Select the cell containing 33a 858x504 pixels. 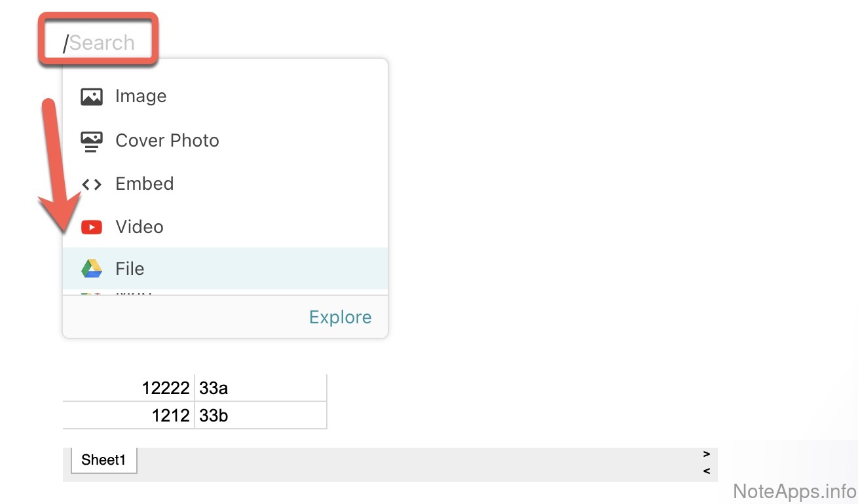pyautogui.click(x=260, y=388)
